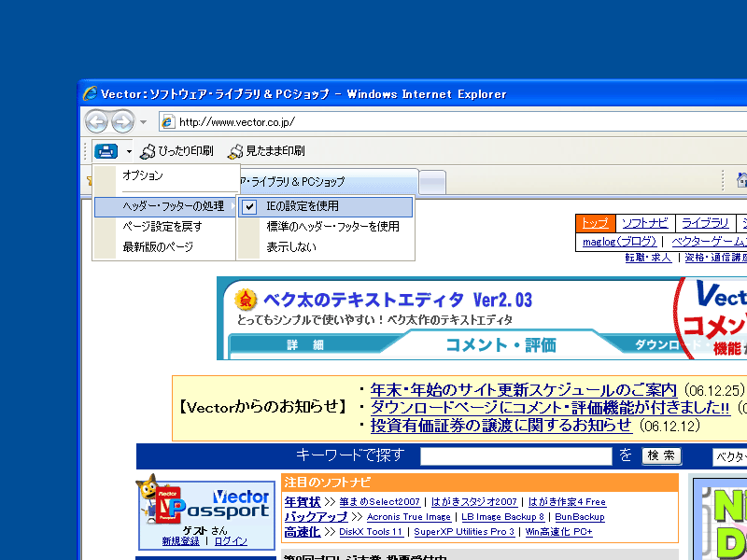
Task: Click the blue printer toolbar icon
Action: (x=106, y=151)
